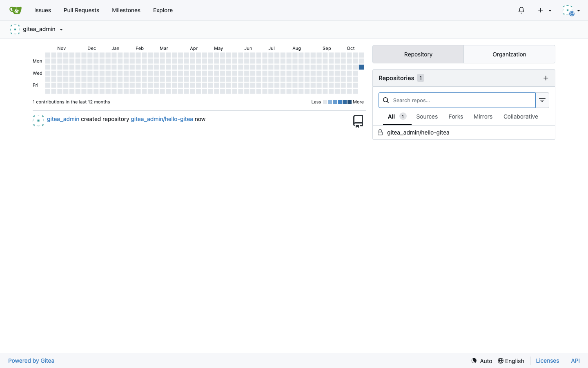Viewport: 588px width, 368px height.
Task: Open the user avatar menu in navbar
Action: pyautogui.click(x=571, y=11)
